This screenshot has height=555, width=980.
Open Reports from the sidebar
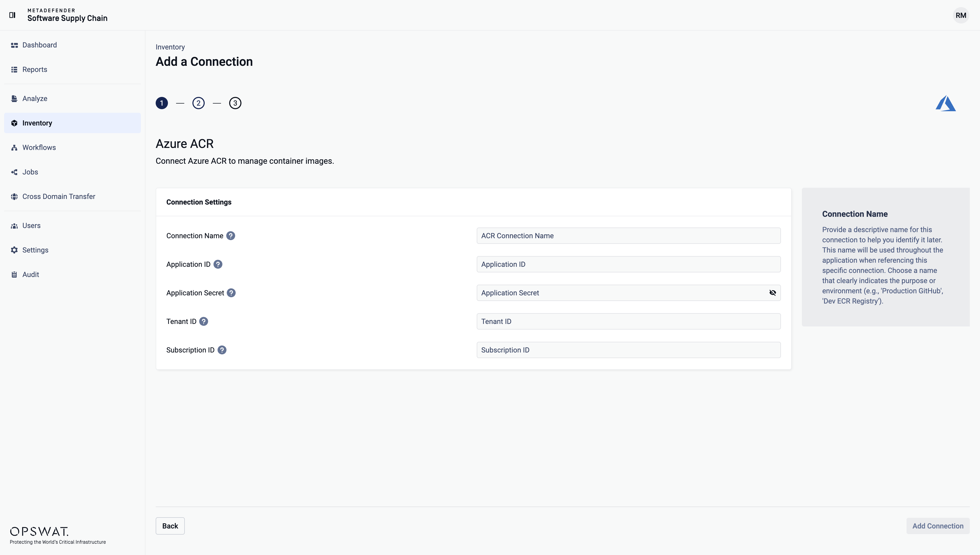tap(72, 69)
